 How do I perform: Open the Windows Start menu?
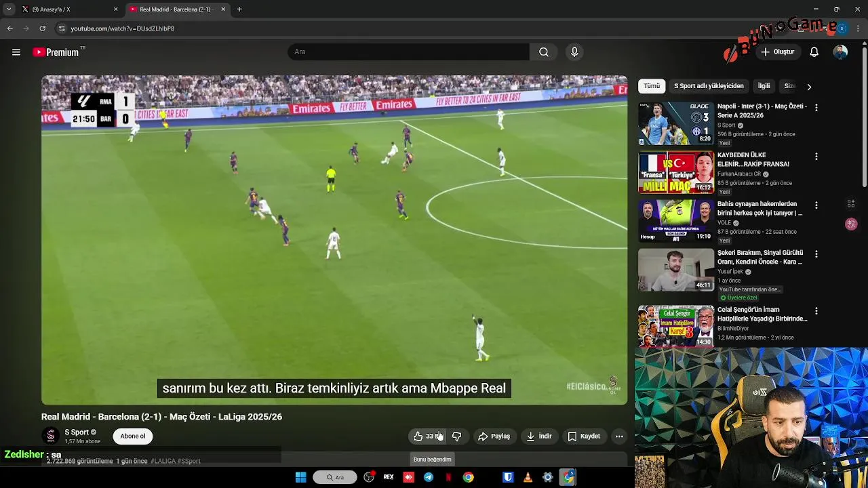tap(300, 477)
